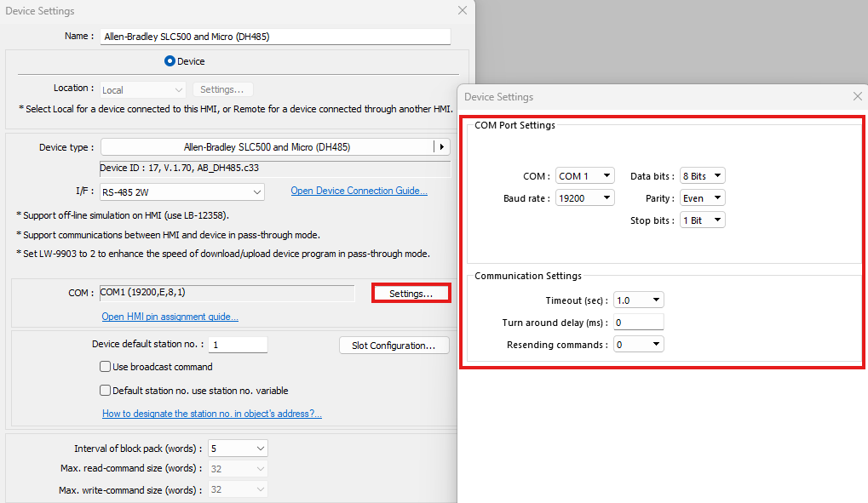Close the back Device Settings window

tap(463, 10)
